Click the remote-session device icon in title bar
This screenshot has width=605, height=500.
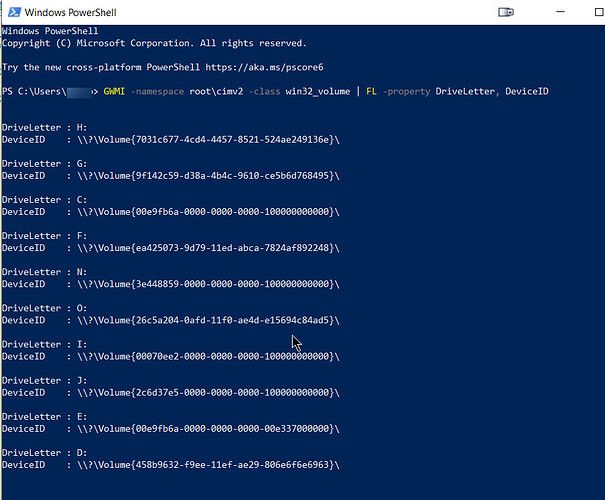point(505,12)
